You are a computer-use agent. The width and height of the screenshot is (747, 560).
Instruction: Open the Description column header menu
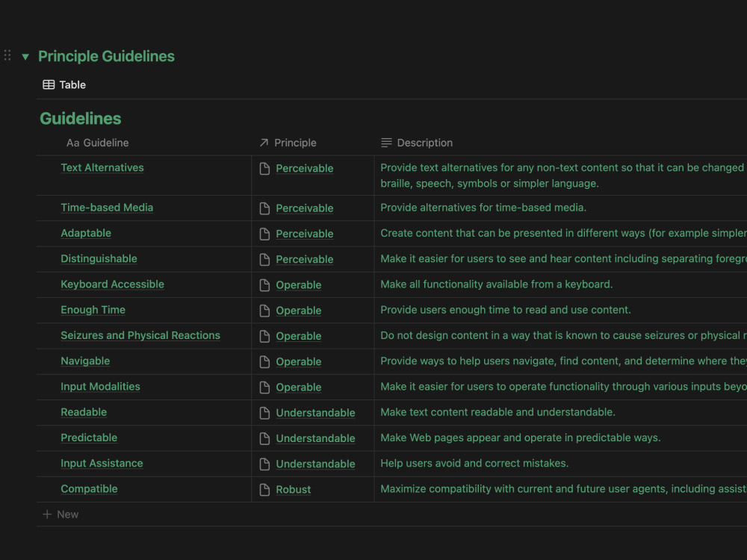[x=561, y=143]
